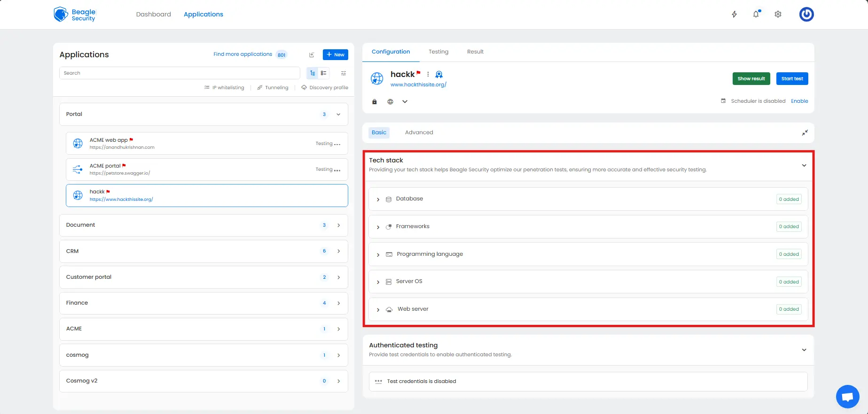
Task: Open the notifications bell
Action: (x=756, y=15)
